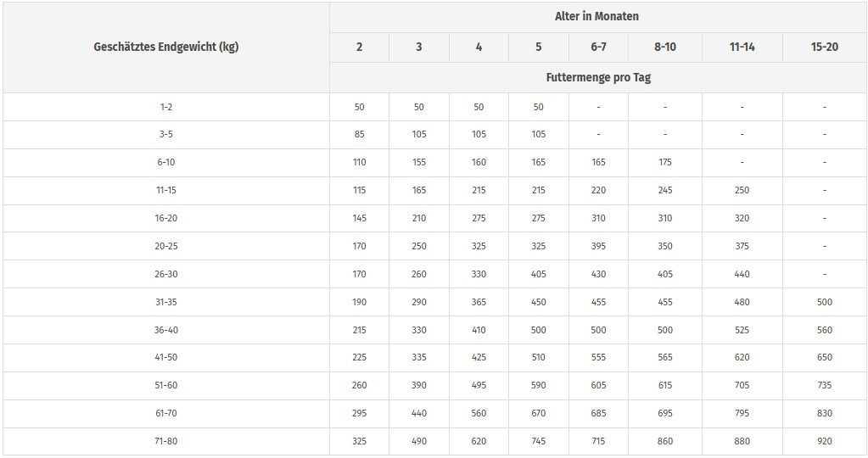Click the '8-10' months column header

click(665, 47)
